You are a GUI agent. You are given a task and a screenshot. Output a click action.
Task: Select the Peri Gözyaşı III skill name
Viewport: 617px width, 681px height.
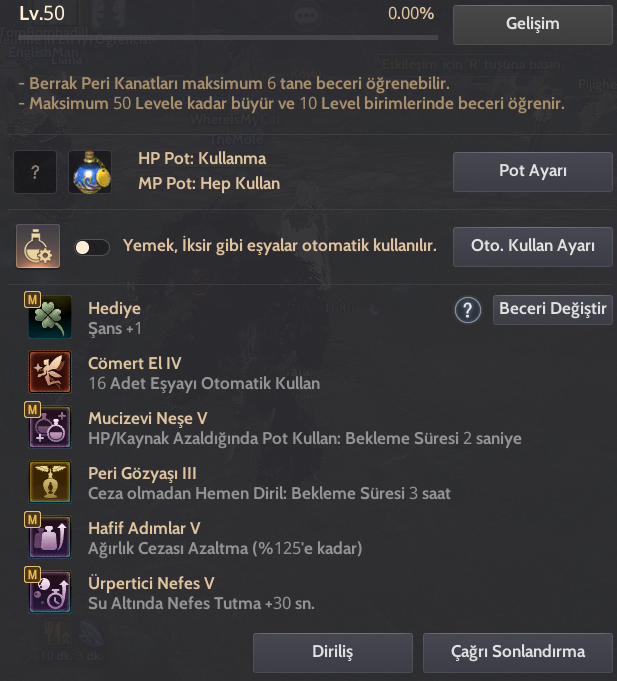click(142, 473)
